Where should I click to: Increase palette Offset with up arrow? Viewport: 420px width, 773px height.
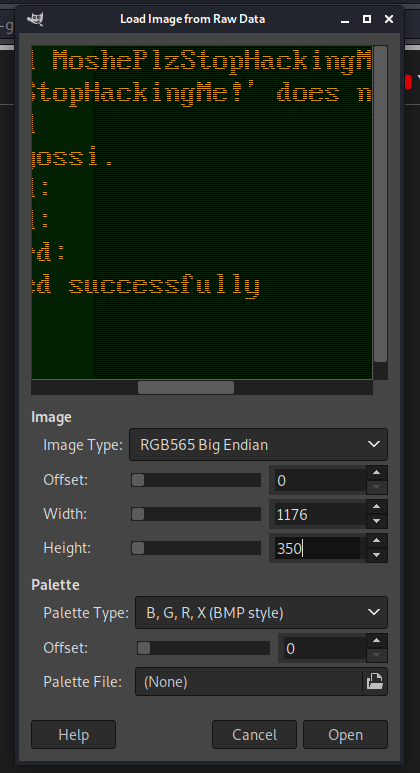377,640
